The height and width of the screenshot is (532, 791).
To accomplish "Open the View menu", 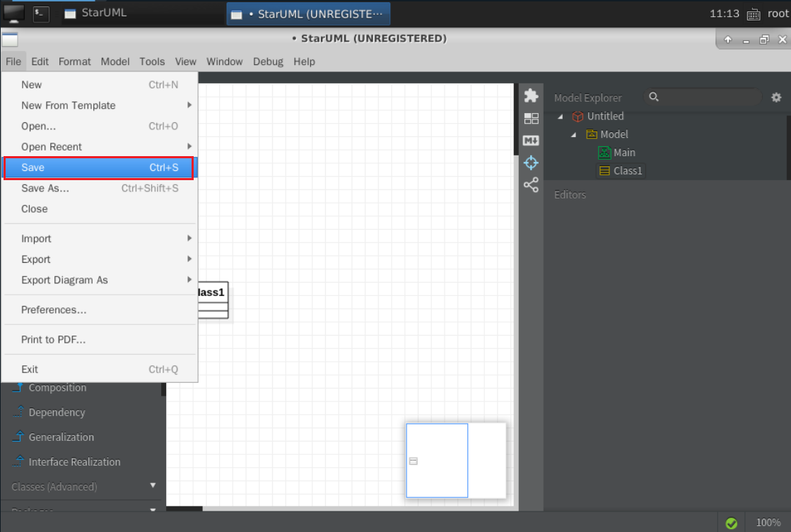I will pos(185,61).
